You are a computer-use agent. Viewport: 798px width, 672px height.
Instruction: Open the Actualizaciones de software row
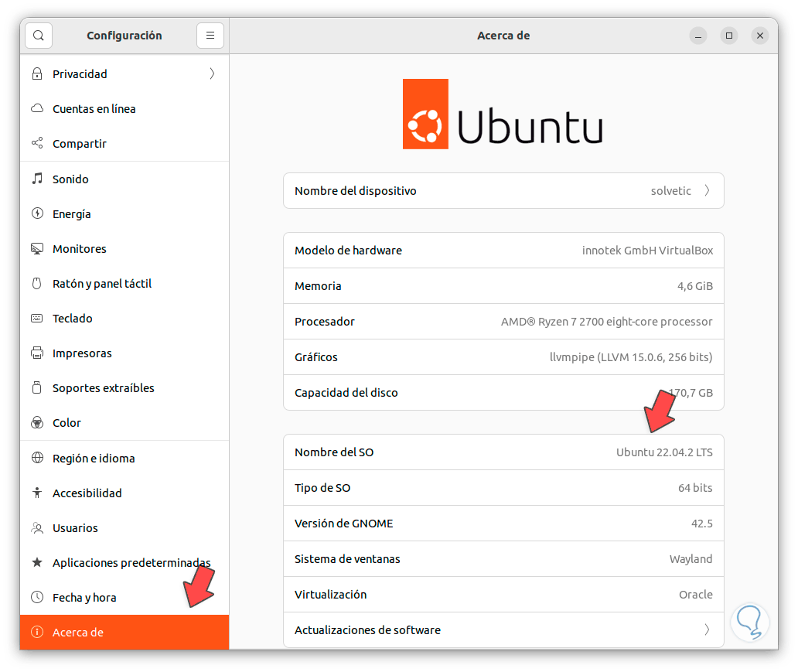point(503,629)
